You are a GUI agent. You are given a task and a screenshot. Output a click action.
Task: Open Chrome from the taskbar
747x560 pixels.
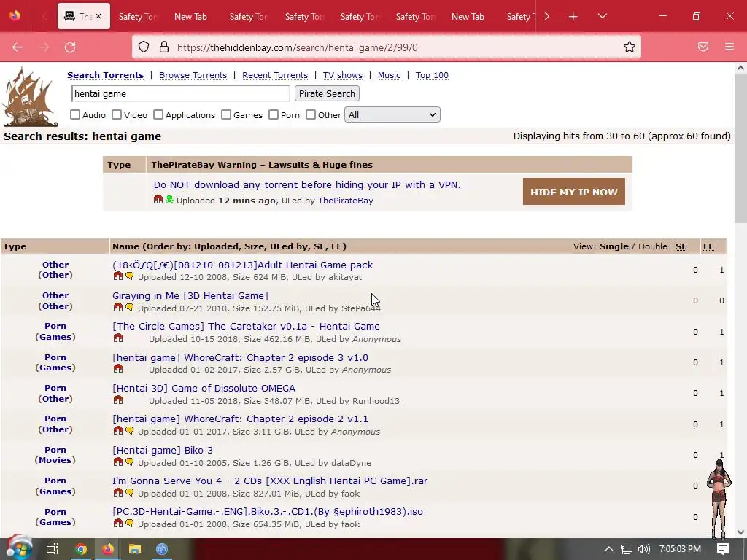[x=80, y=549]
